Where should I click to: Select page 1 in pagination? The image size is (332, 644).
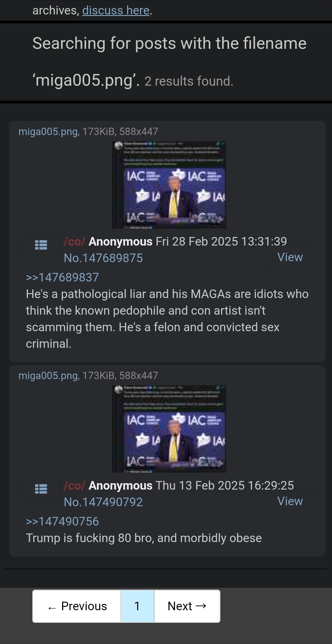click(137, 606)
